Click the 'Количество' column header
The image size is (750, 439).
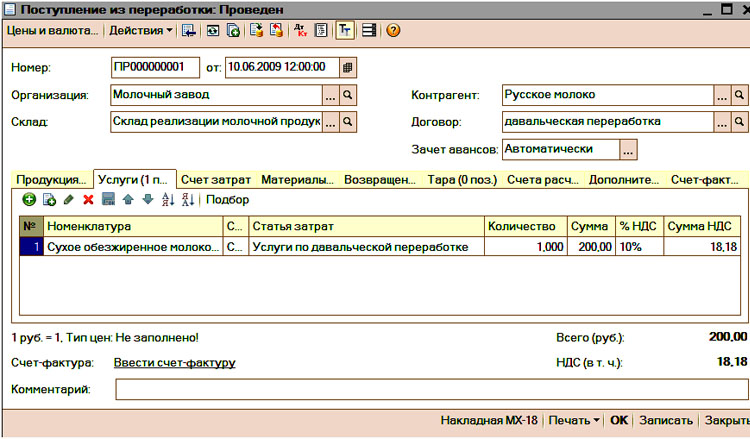pos(526,226)
